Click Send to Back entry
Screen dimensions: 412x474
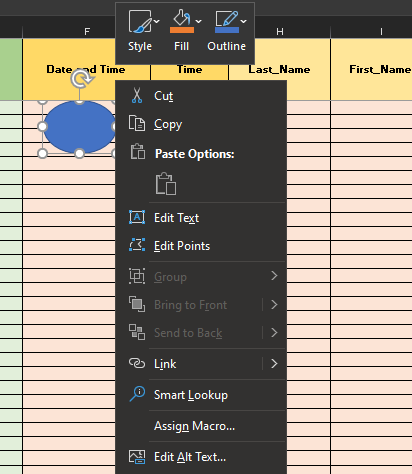point(189,333)
